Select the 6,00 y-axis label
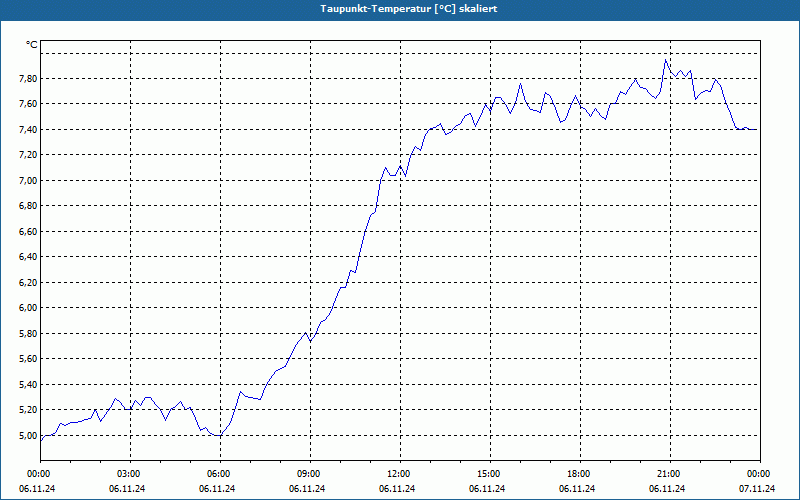The height and width of the screenshot is (500, 800). (29, 308)
